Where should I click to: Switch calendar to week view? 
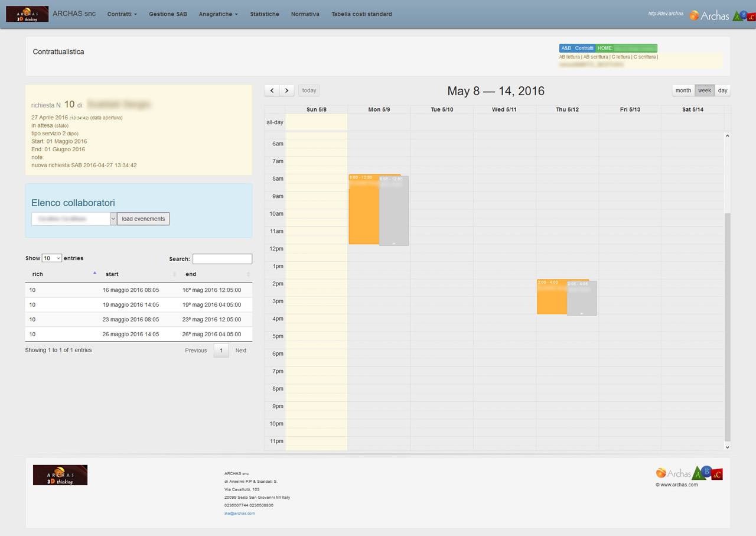[704, 90]
